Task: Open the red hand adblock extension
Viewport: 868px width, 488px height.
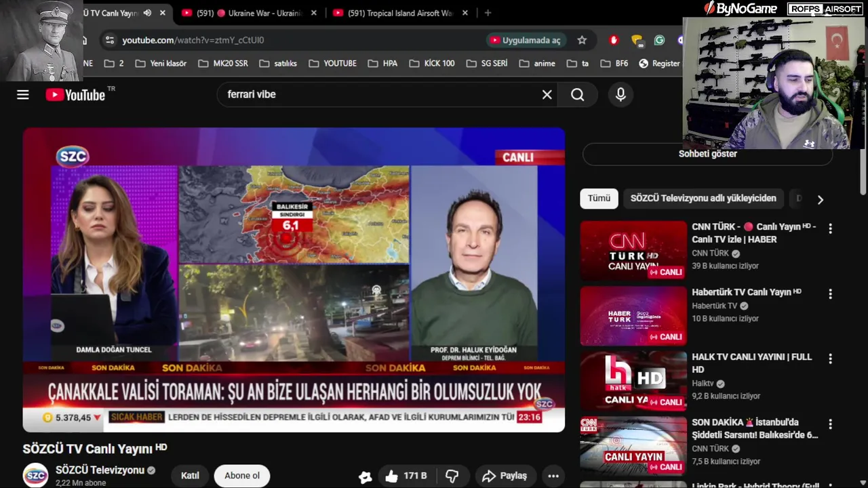Action: click(614, 40)
